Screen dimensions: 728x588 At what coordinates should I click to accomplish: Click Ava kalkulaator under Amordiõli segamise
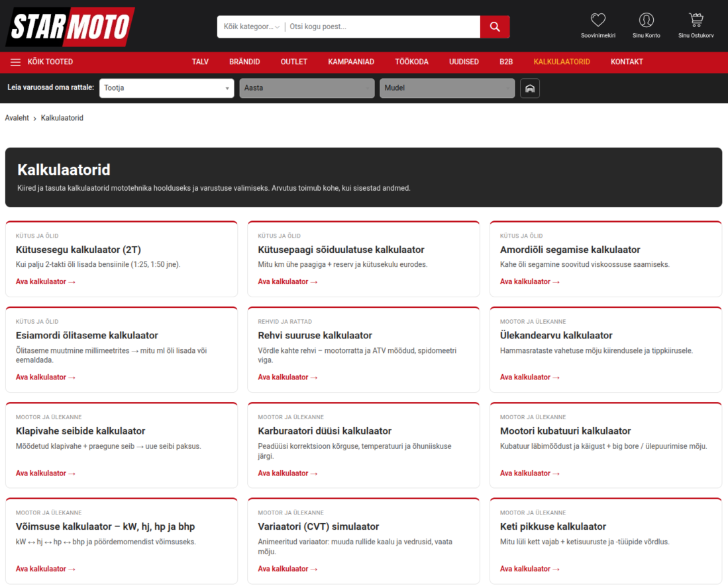click(530, 281)
